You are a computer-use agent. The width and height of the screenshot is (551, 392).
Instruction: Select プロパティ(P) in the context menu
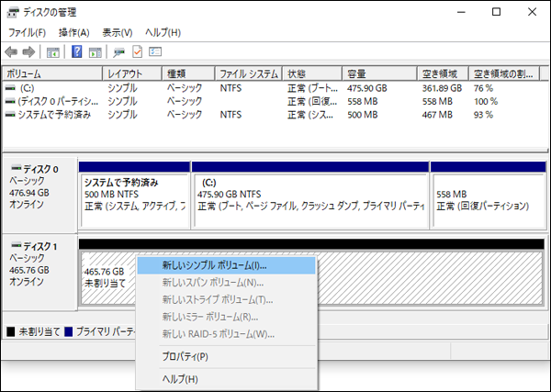[186, 356]
